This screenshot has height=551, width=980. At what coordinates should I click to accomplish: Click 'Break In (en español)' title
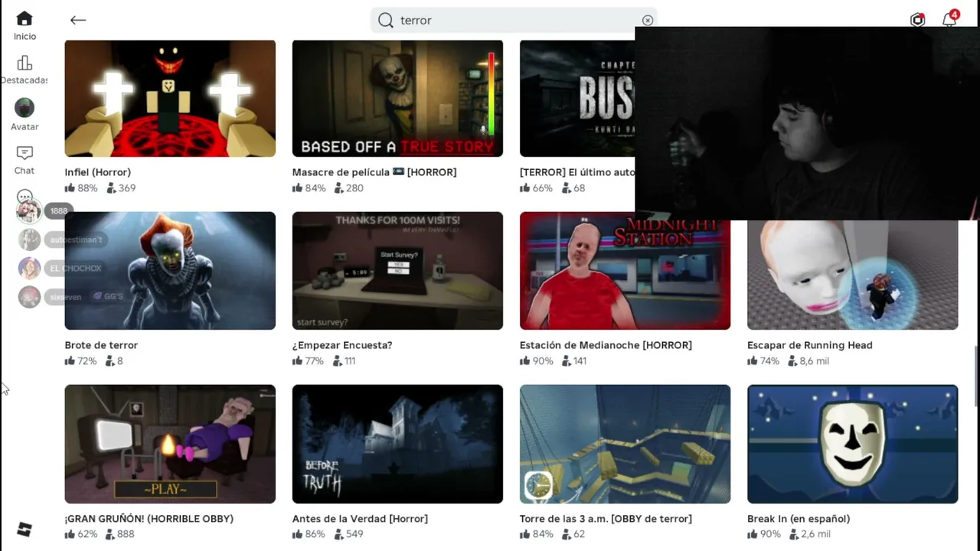pyautogui.click(x=799, y=519)
